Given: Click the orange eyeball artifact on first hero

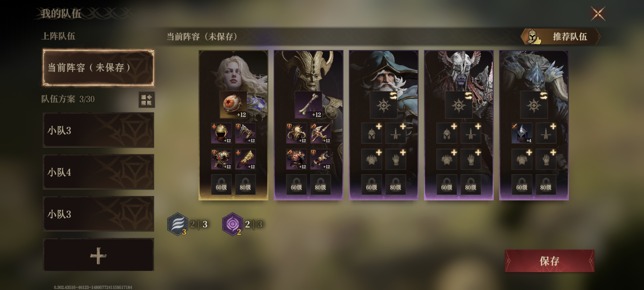Looking at the screenshot, I should click(x=233, y=105).
